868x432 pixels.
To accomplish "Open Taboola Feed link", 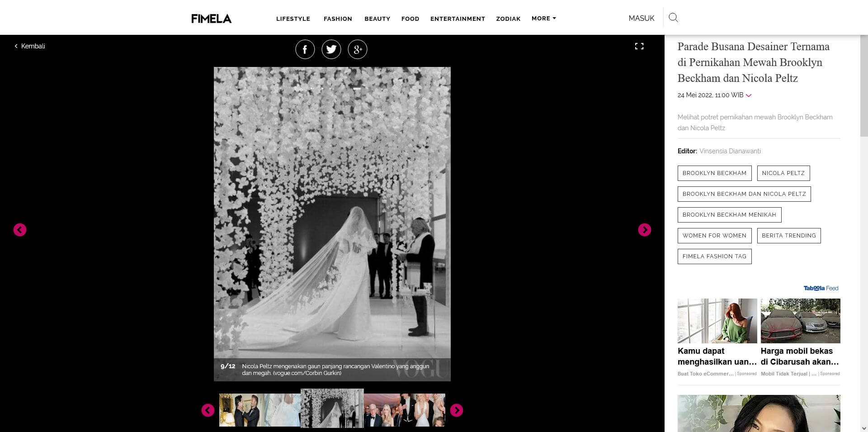I will coord(821,288).
